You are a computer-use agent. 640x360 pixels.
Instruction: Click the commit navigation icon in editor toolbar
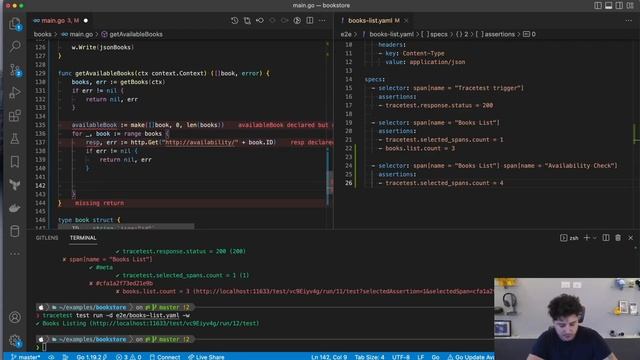click(x=260, y=20)
